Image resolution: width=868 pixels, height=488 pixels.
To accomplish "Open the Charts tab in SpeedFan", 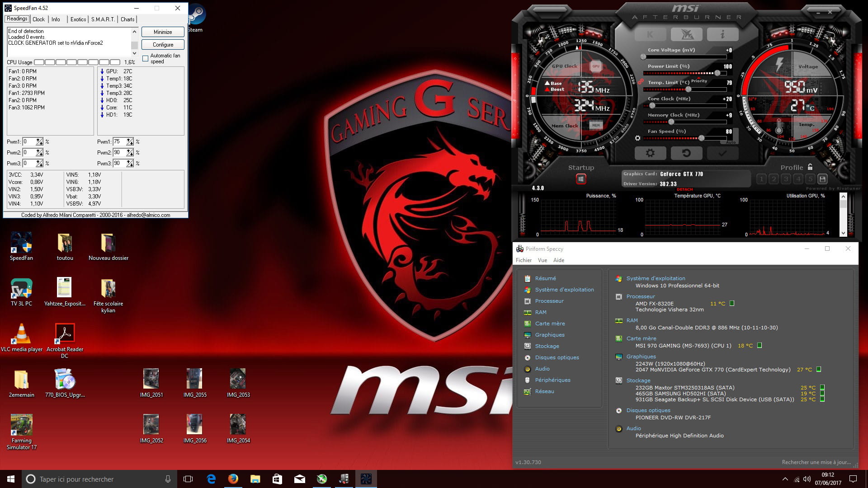I will pos(127,19).
